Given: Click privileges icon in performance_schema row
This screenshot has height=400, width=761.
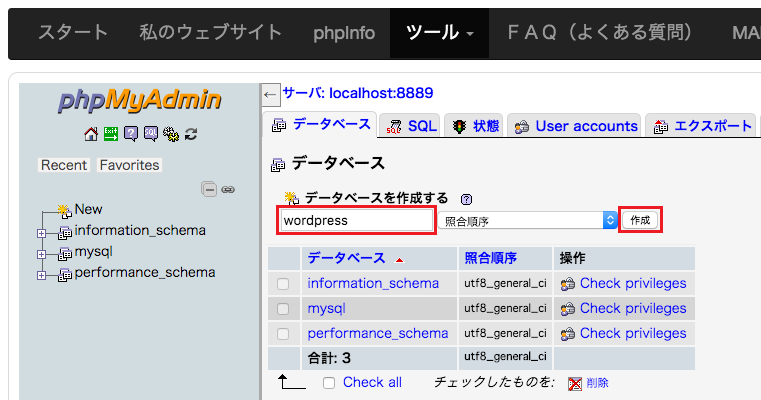Looking at the screenshot, I should (567, 334).
